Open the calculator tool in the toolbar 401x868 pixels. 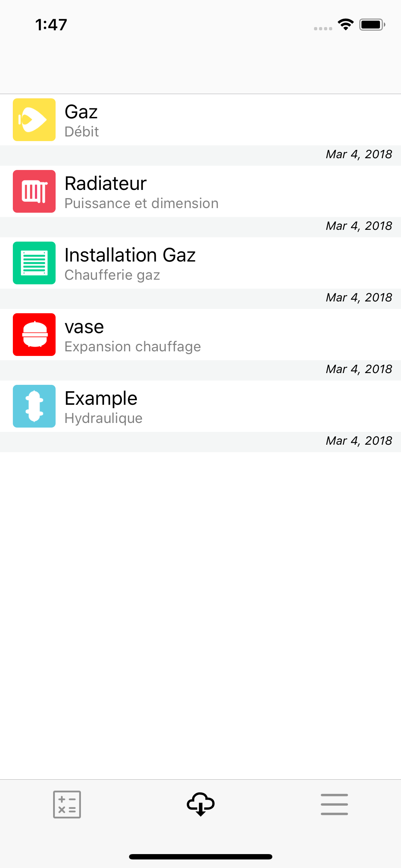click(67, 804)
